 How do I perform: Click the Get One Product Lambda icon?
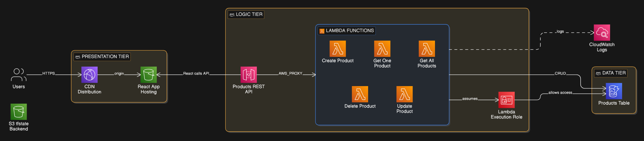coord(382,49)
